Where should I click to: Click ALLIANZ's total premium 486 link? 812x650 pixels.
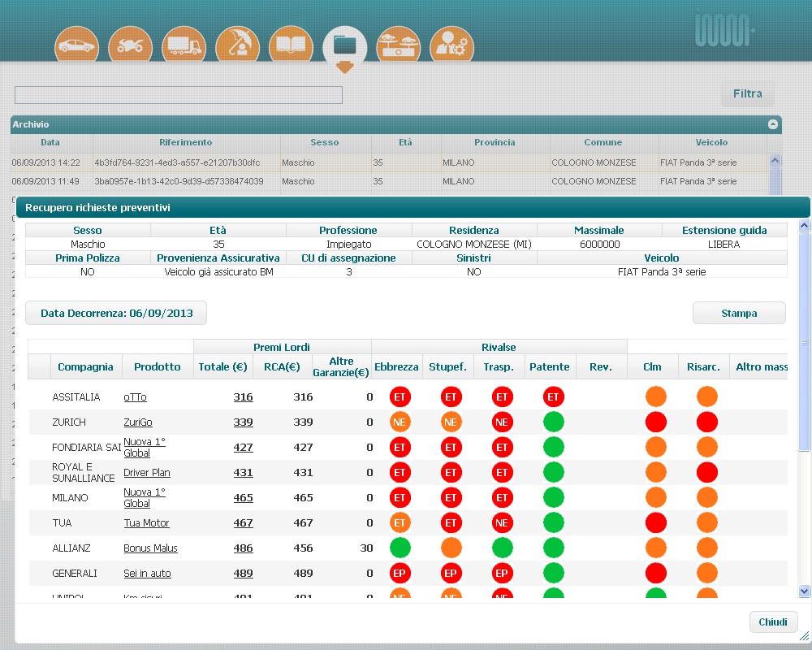click(243, 548)
